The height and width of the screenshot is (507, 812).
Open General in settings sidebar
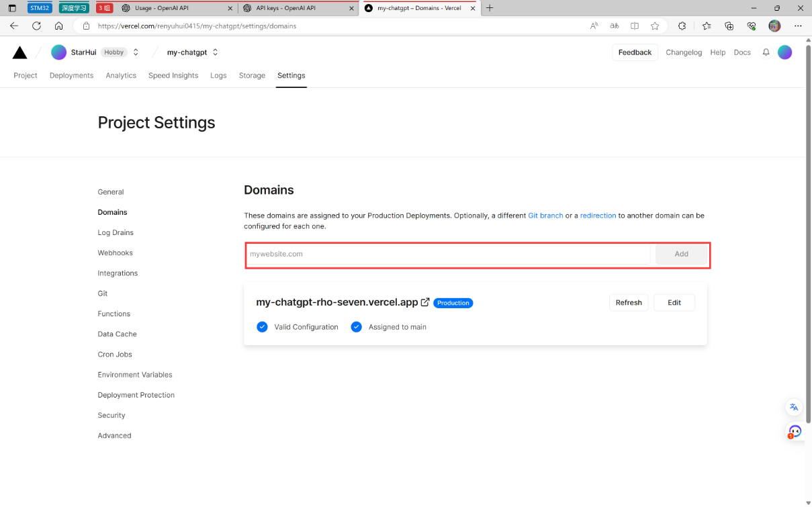(111, 192)
